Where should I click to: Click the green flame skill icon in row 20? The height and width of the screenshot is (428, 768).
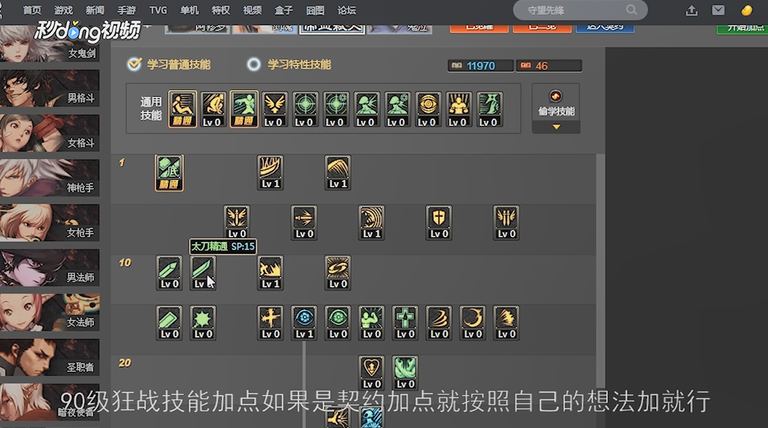point(406,373)
